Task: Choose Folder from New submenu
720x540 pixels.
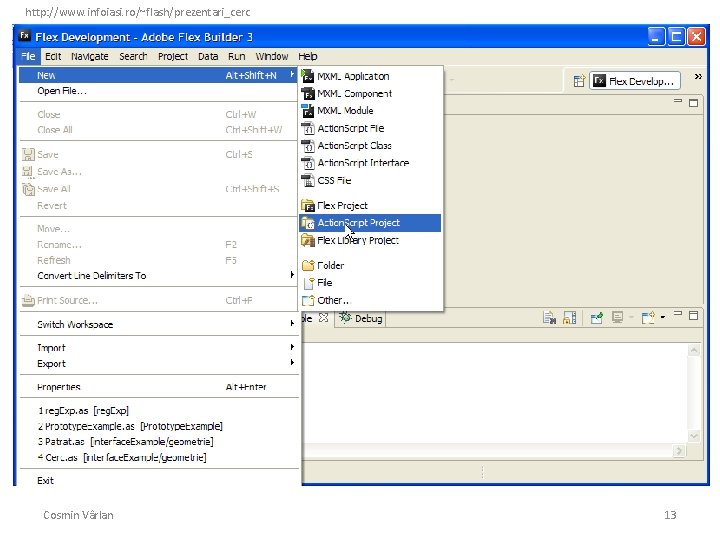Action: [x=370, y=265]
